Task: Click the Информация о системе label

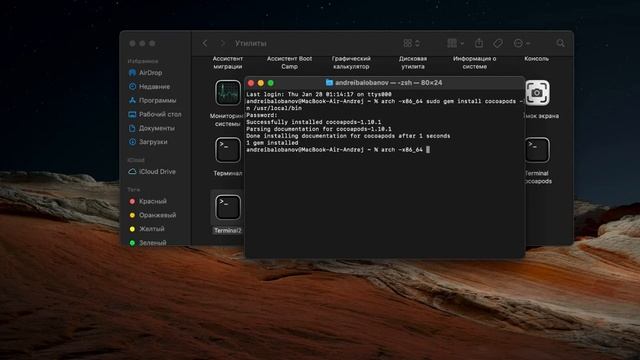Action: coord(474,62)
